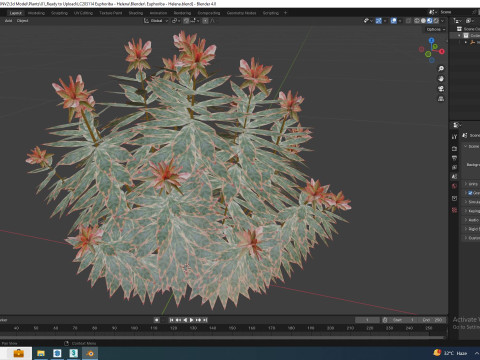This screenshot has height=360, width=480.
Task: Click the End frame field
Action: [x=432, y=320]
